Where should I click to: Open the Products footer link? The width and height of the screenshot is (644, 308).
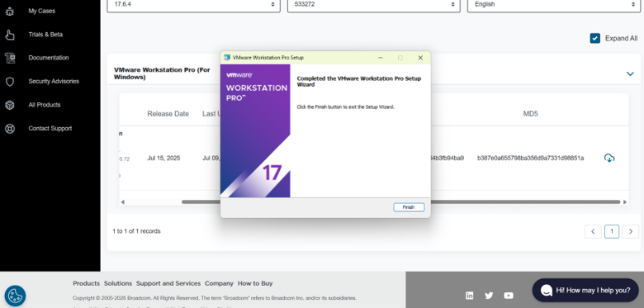click(x=86, y=283)
